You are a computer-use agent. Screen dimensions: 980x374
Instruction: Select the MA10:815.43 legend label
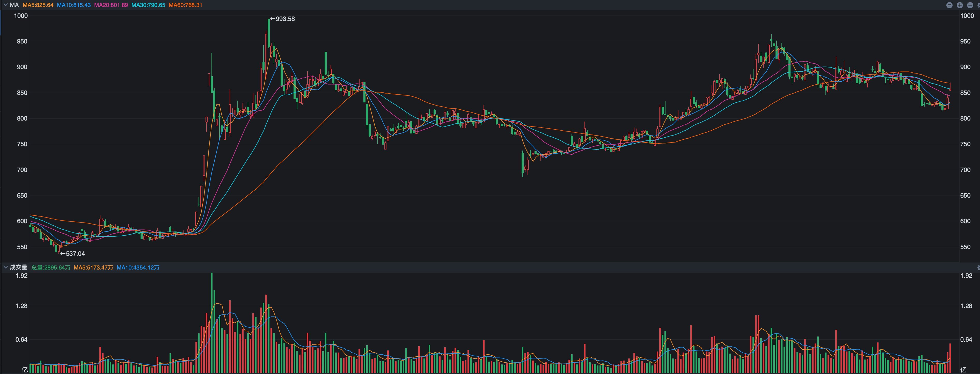(x=74, y=5)
